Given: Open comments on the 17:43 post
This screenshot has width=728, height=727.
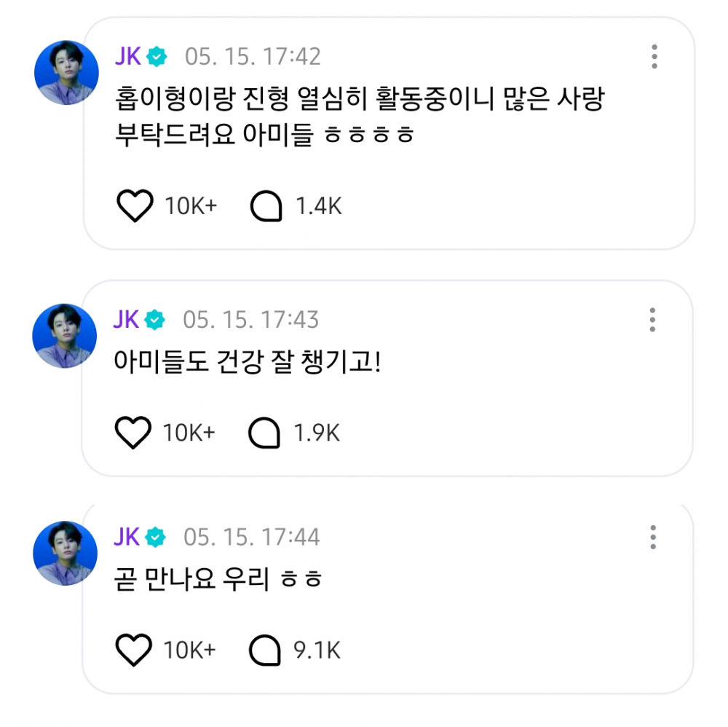Looking at the screenshot, I should [x=264, y=433].
